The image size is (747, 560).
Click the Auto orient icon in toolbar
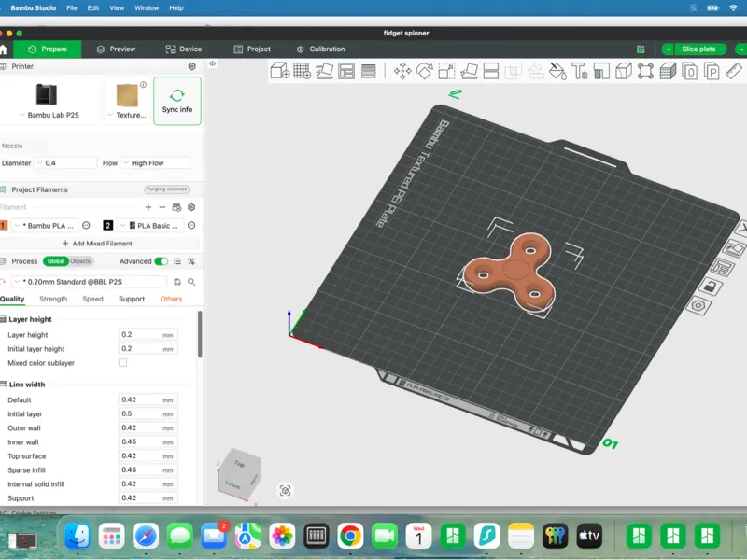[x=324, y=71]
